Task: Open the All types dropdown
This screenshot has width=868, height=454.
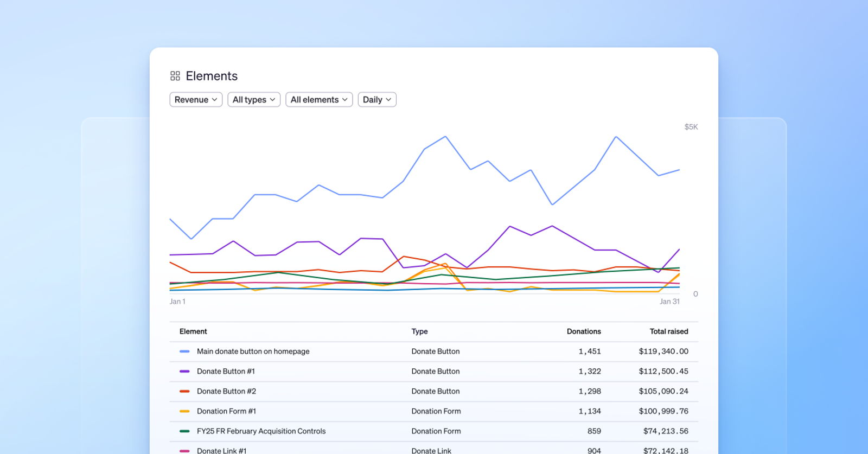Action: [x=254, y=100]
